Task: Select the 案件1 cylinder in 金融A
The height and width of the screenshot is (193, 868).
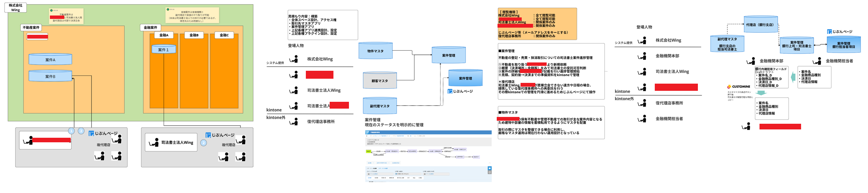Action: [163, 50]
